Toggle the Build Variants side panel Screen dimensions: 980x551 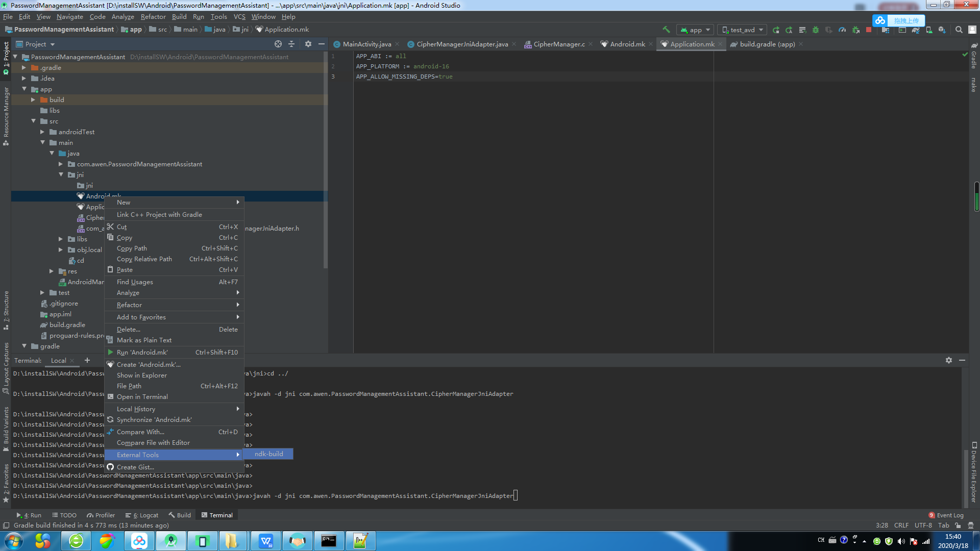pyautogui.click(x=6, y=429)
